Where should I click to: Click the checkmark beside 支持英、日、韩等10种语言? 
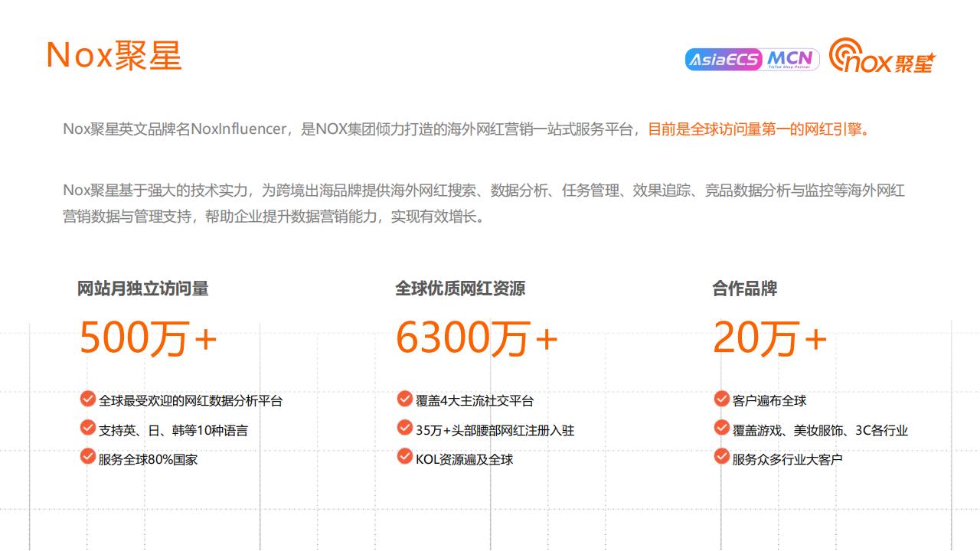(x=87, y=428)
